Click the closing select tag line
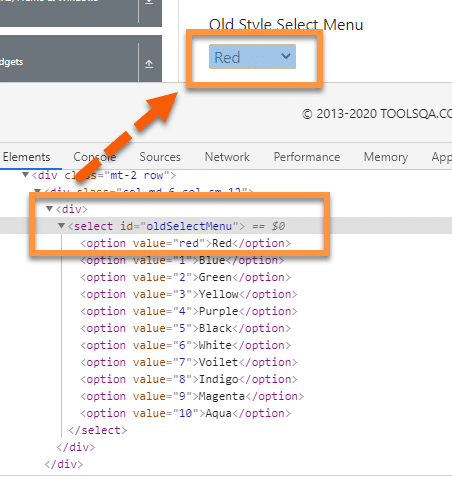The width and height of the screenshot is (452, 478). 97,430
